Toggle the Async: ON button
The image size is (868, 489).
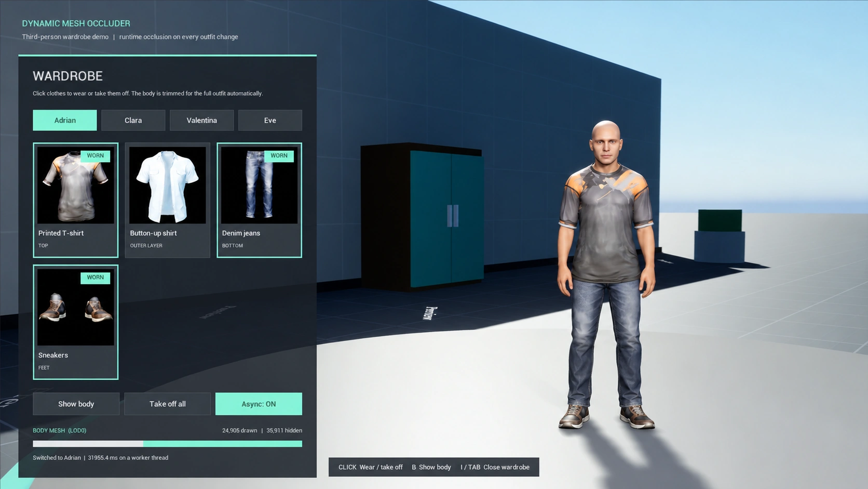click(259, 404)
